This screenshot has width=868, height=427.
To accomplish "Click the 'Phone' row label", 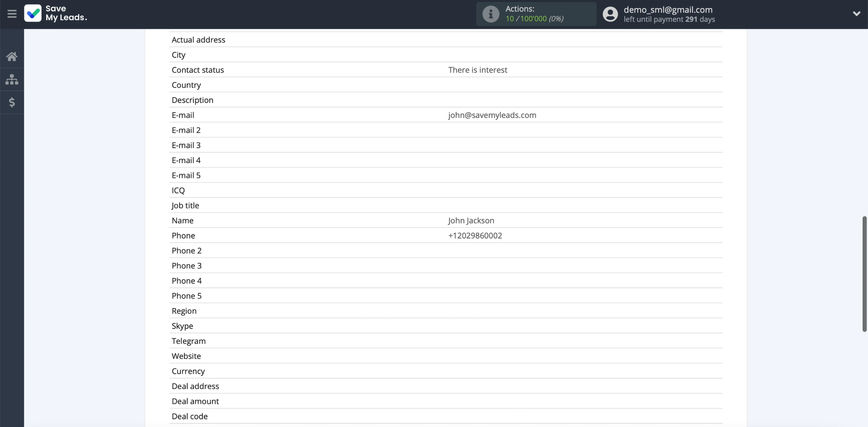I will tap(183, 235).
